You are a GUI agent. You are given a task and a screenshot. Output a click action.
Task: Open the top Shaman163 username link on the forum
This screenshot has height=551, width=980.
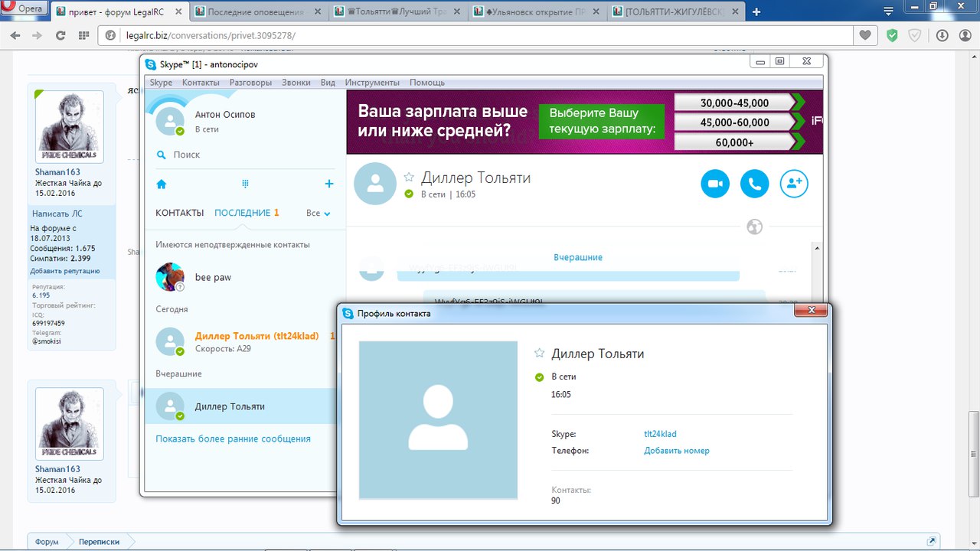(57, 172)
